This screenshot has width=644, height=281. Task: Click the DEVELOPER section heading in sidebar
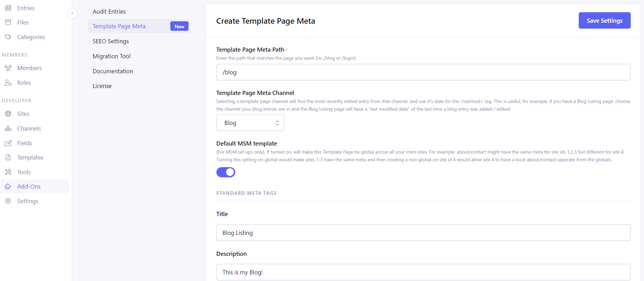tap(16, 101)
